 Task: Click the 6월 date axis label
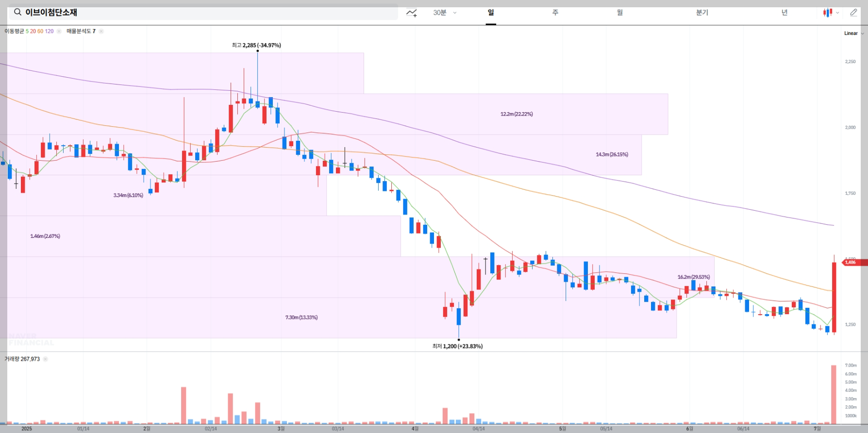(x=690, y=429)
